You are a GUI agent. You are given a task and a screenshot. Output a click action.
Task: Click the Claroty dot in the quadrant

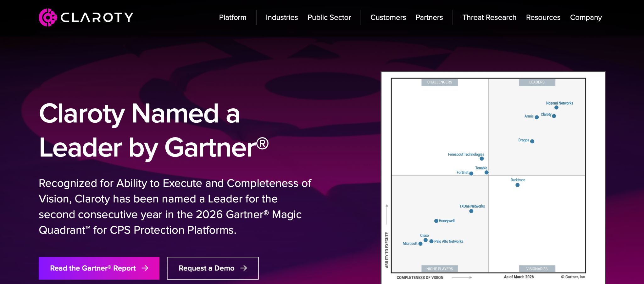click(554, 116)
